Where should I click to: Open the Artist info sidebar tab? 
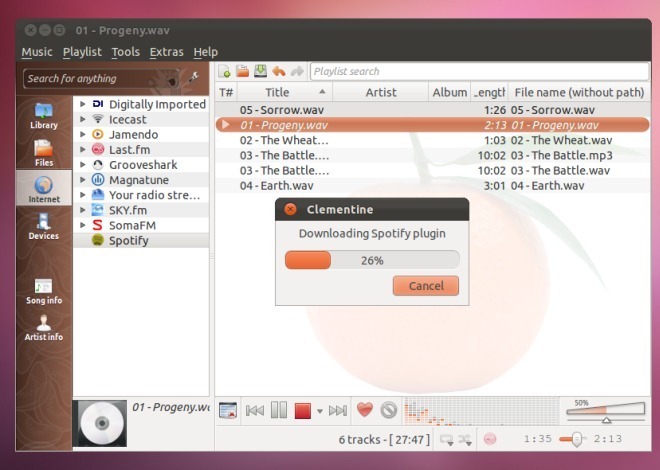[x=44, y=327]
